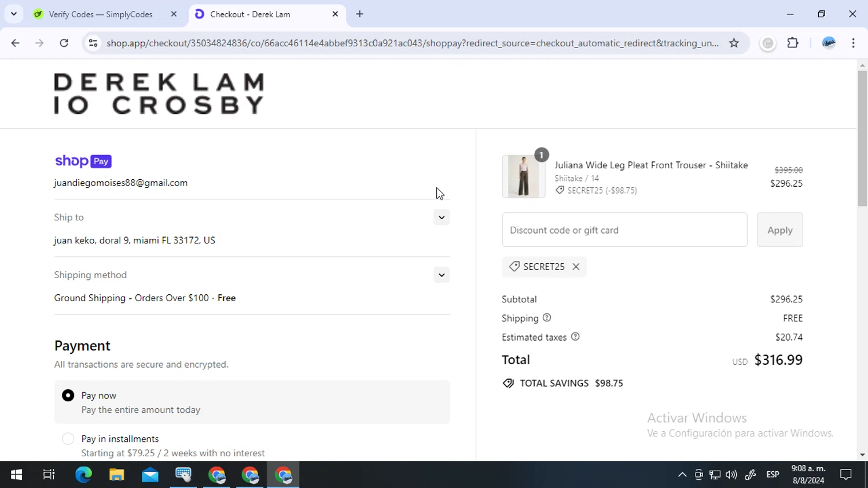Open the Chrome profile avatar

pyautogui.click(x=829, y=43)
